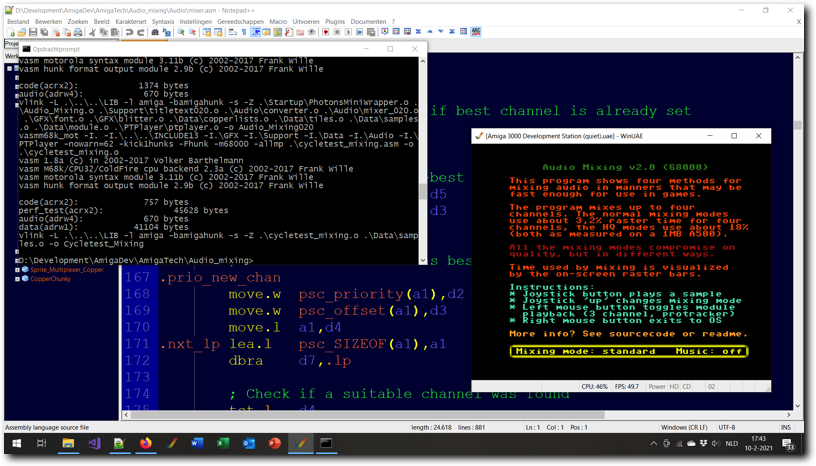
Task: Open the Karakterset menu
Action: [x=131, y=21]
